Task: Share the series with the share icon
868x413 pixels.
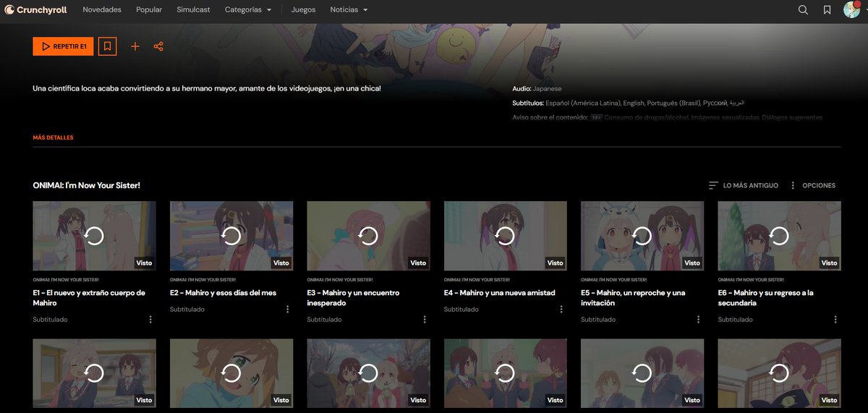Action: (158, 46)
